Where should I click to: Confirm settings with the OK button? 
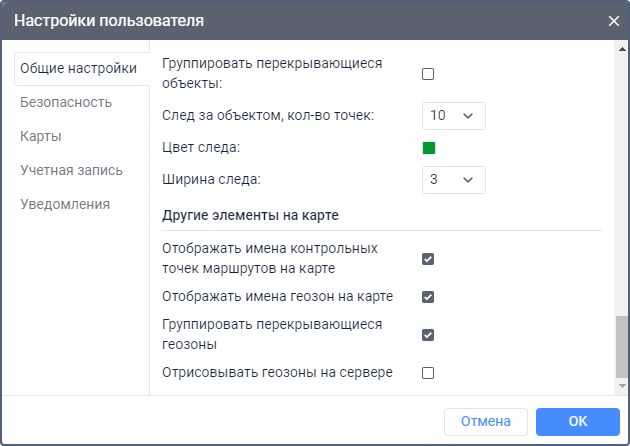[577, 421]
